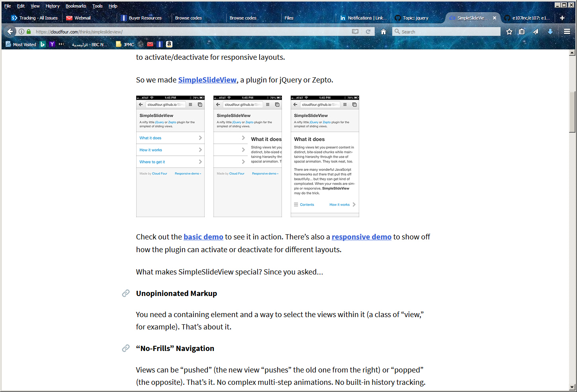Image resolution: width=577 pixels, height=392 pixels.
Task: Click anchor link icon beside Unopinionated Markup
Action: point(126,293)
